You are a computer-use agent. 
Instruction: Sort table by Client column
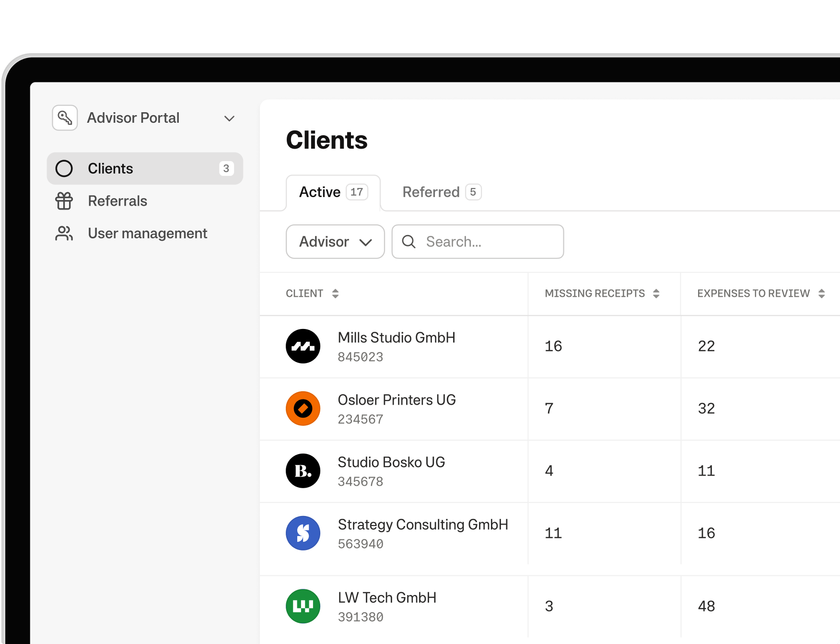pyautogui.click(x=335, y=293)
